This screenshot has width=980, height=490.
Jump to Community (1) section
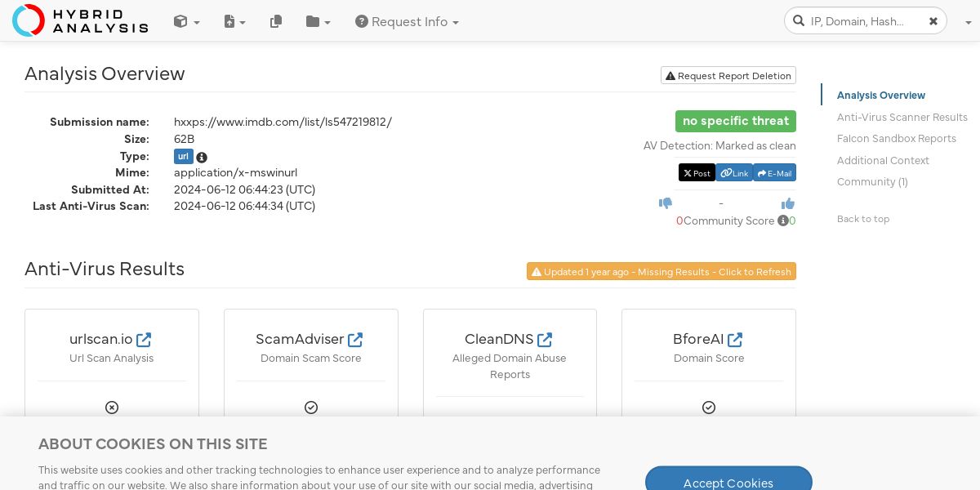pyautogui.click(x=872, y=182)
